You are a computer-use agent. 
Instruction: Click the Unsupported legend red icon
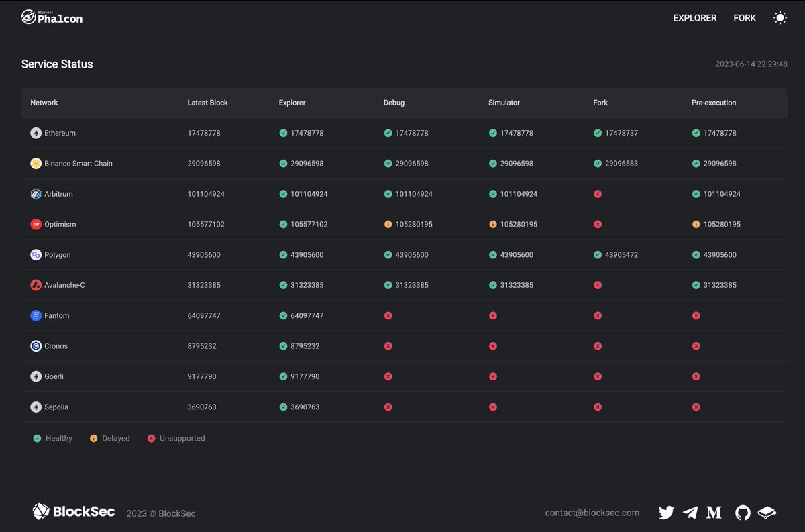tap(151, 438)
